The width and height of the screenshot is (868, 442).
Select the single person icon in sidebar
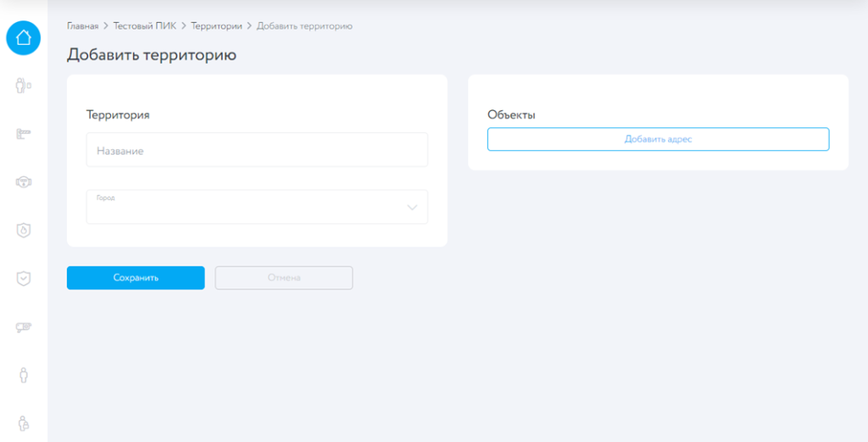coord(24,374)
